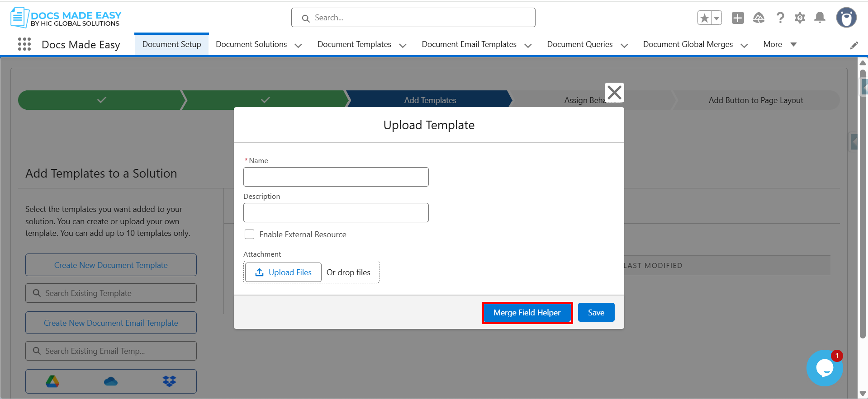
Task: Click the Favorites star icon
Action: tap(704, 18)
